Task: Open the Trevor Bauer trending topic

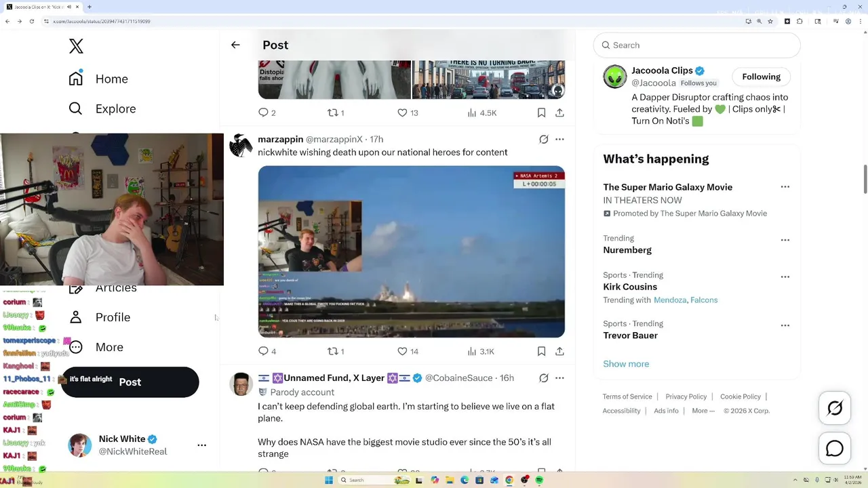Action: [630, 335]
